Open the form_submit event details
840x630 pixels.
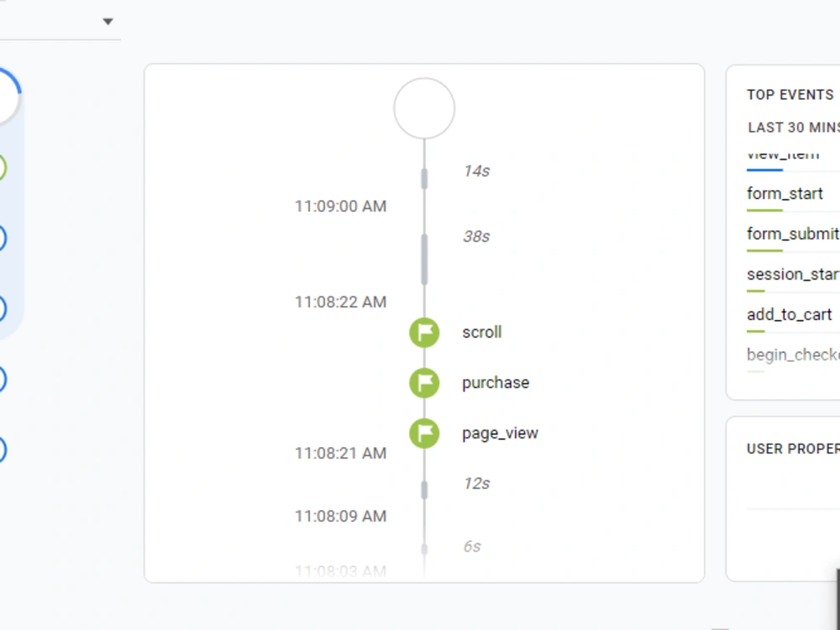pyautogui.click(x=790, y=234)
